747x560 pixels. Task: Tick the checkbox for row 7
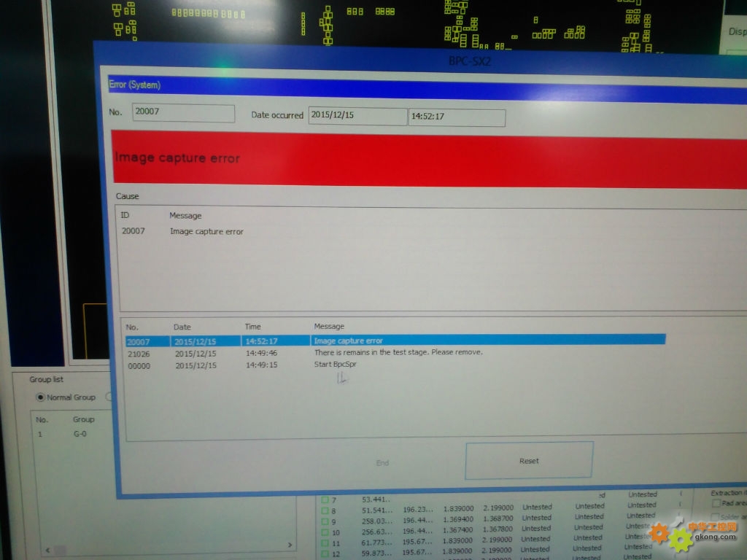[325, 499]
